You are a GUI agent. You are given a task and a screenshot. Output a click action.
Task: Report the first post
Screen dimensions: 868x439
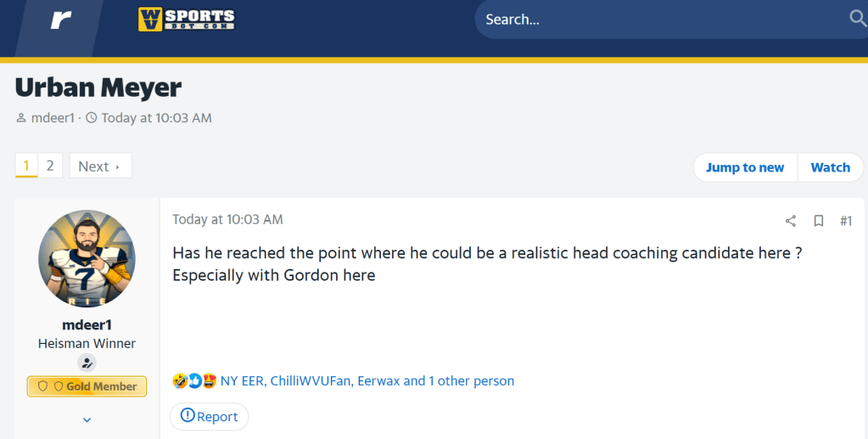(209, 417)
